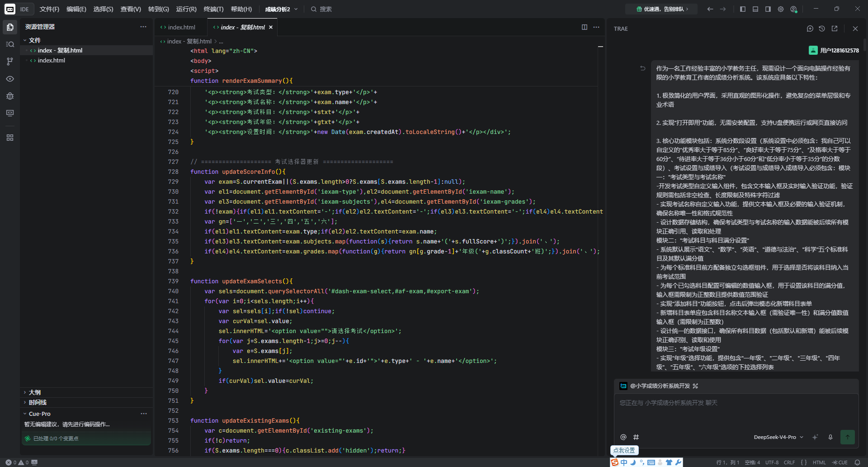Go forward with the right arrow
This screenshot has width=868, height=467.
(723, 9)
